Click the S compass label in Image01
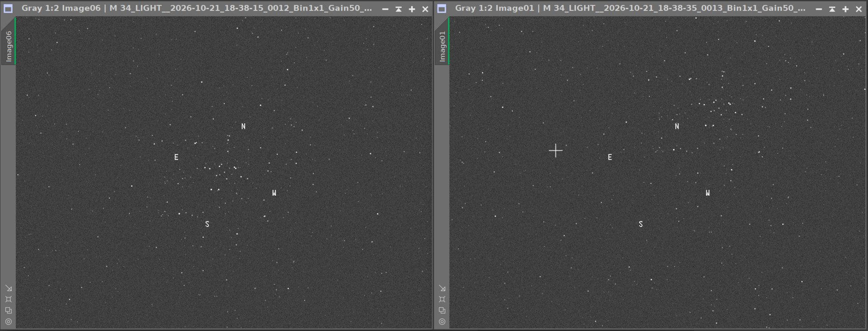Viewport: 868px width, 331px height. [x=641, y=224]
